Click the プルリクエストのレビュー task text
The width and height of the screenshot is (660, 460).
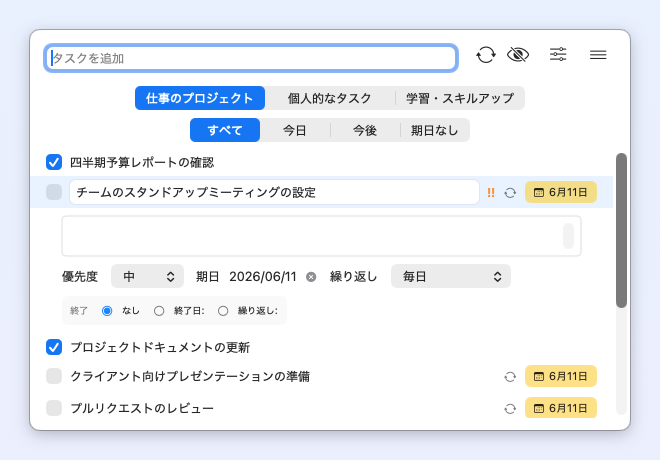coord(142,408)
